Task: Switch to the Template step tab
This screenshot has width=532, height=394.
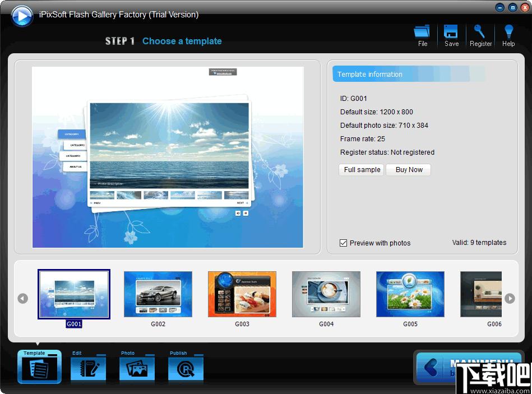Action: tap(39, 367)
